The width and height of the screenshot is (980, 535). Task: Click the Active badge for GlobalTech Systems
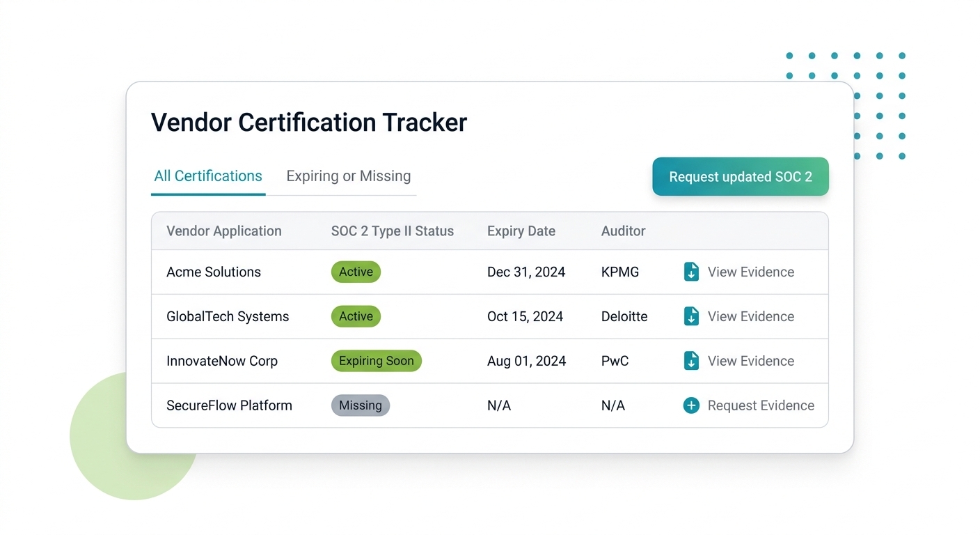click(x=356, y=316)
